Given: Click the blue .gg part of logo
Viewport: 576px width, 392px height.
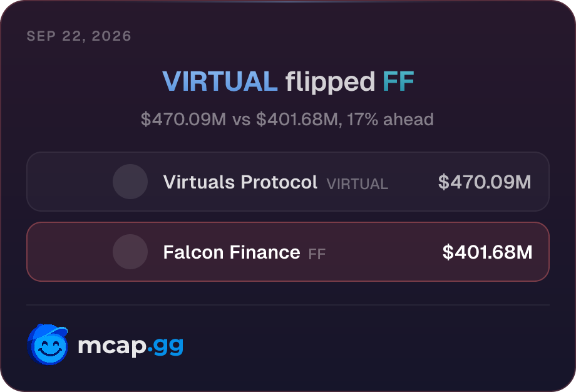Looking at the screenshot, I should [166, 347].
